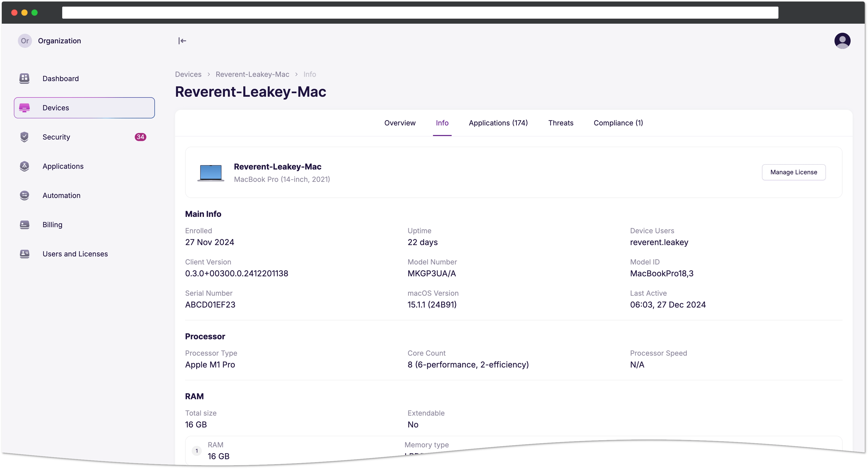The image size is (868, 469).
Task: Navigate to Applications in the sidebar
Action: [x=84, y=166]
